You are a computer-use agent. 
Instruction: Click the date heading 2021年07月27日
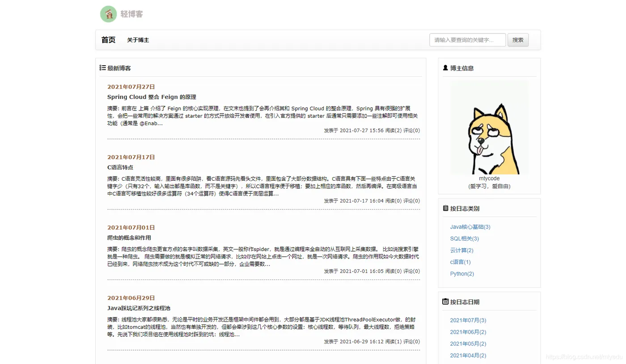click(x=131, y=87)
